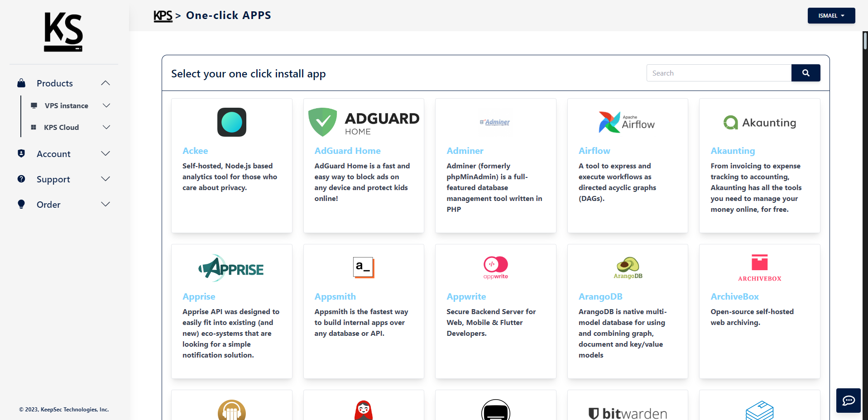The height and width of the screenshot is (420, 868).
Task: Open the ISMAEL user dropdown
Action: (831, 15)
